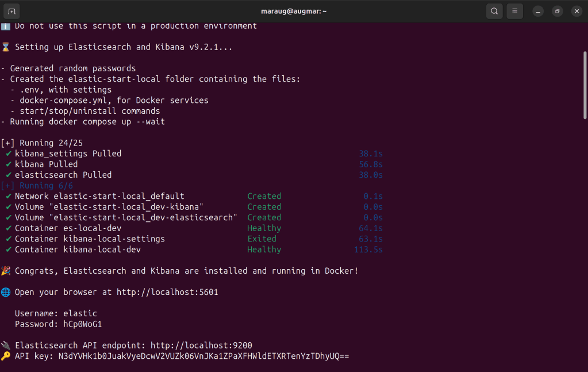Image resolution: width=588 pixels, height=372 pixels.
Task: Close the terminal window
Action: point(577,11)
